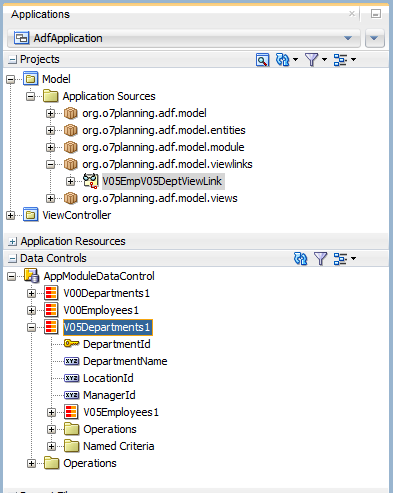Collapse the AppModuleDataControl node
393x493 pixels.
(11, 277)
